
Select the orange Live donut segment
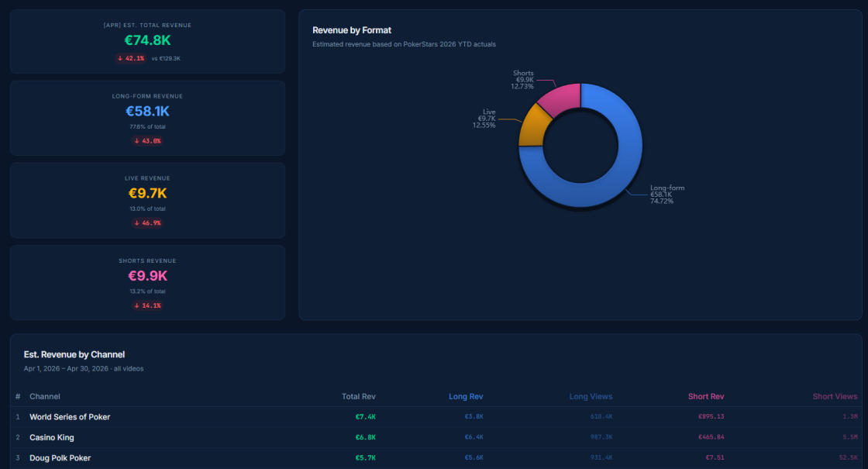(534, 127)
